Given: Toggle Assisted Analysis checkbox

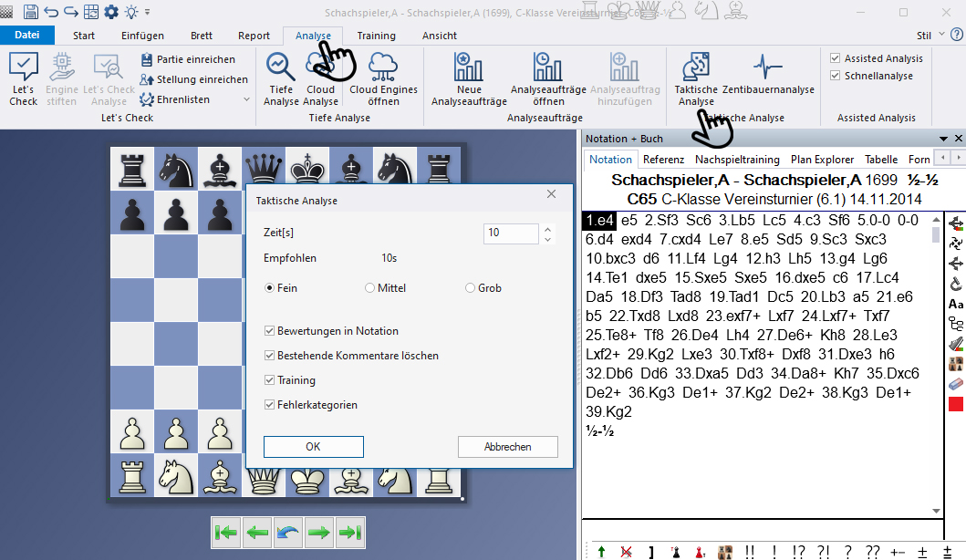Looking at the screenshot, I should [835, 58].
